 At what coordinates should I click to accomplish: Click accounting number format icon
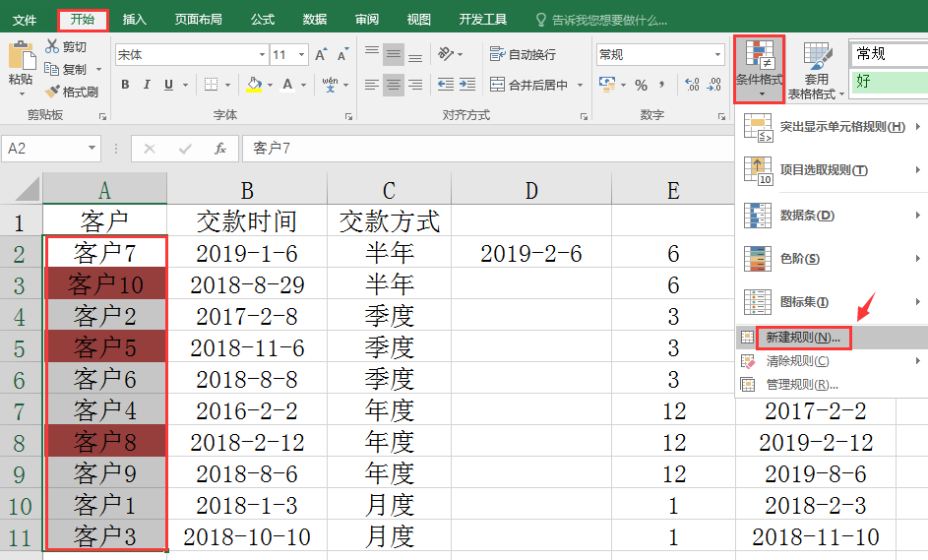[x=607, y=85]
